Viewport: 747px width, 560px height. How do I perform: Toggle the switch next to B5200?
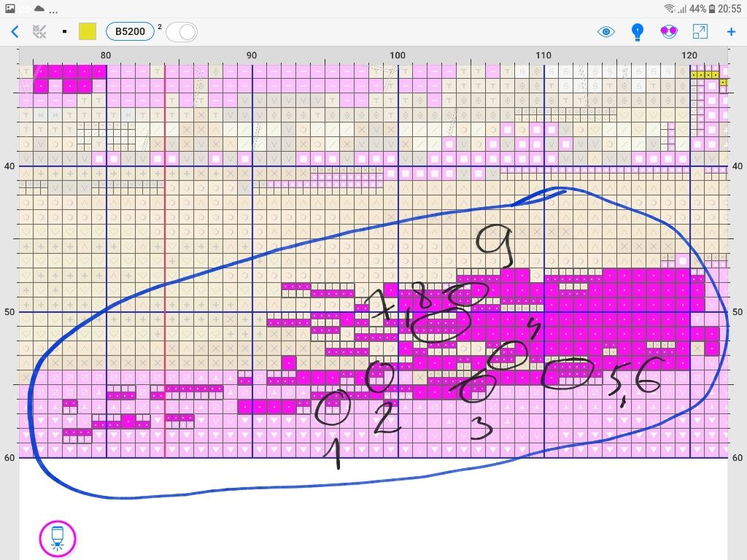[182, 32]
